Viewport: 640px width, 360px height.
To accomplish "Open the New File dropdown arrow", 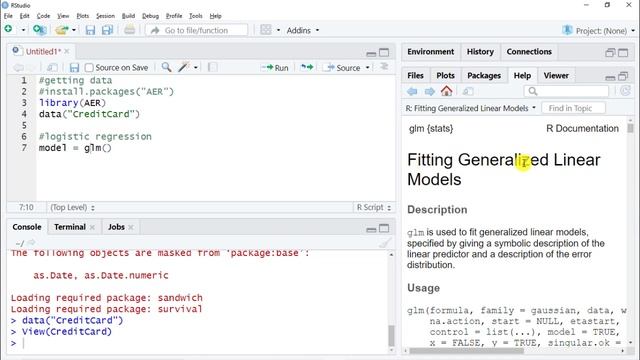I will pos(23,30).
